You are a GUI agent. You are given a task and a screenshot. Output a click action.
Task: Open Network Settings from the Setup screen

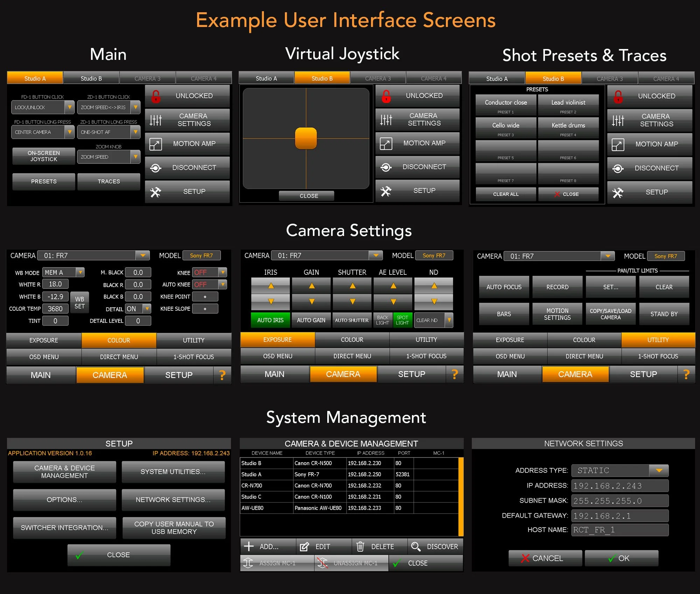[x=173, y=499]
